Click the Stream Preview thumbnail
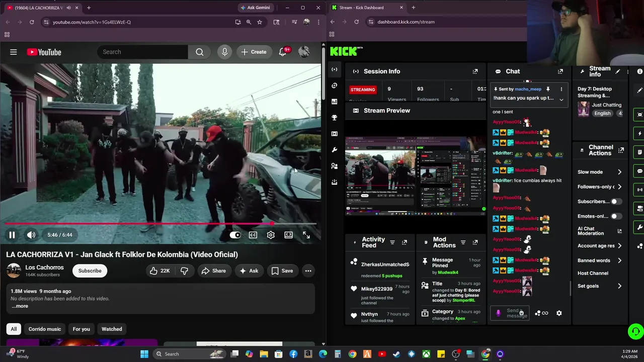Viewport: 644px width, 362px height. [416, 175]
